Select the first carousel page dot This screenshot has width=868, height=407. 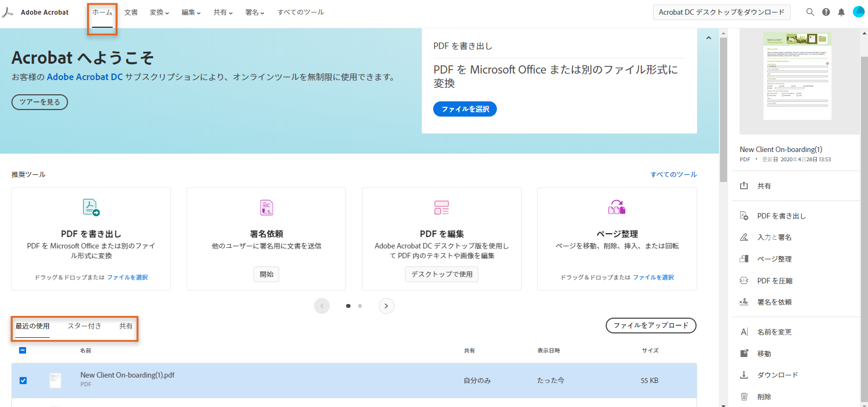click(348, 306)
